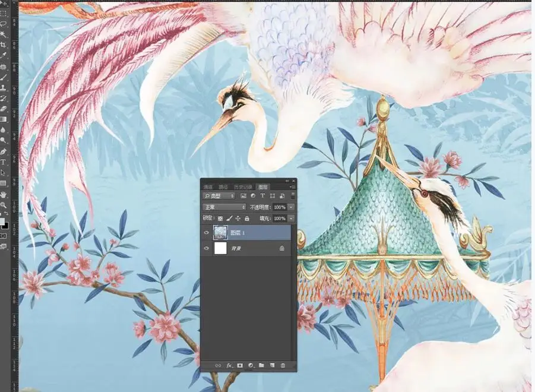Open the 填充 slider arrow

(x=291, y=219)
